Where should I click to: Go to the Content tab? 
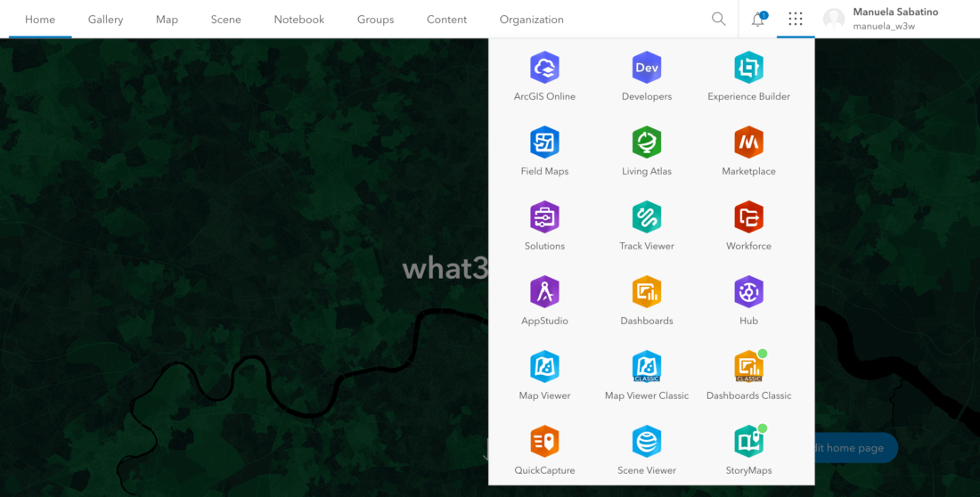coord(447,20)
